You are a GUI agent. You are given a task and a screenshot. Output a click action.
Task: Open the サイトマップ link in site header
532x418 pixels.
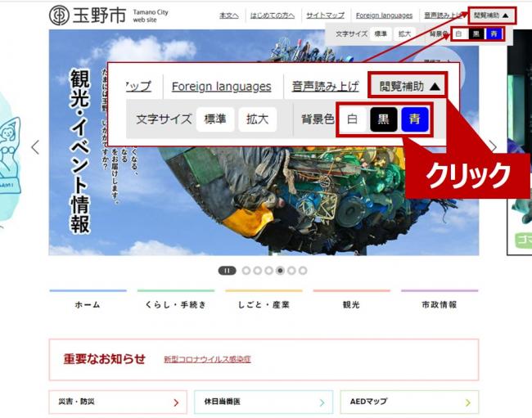click(x=326, y=16)
